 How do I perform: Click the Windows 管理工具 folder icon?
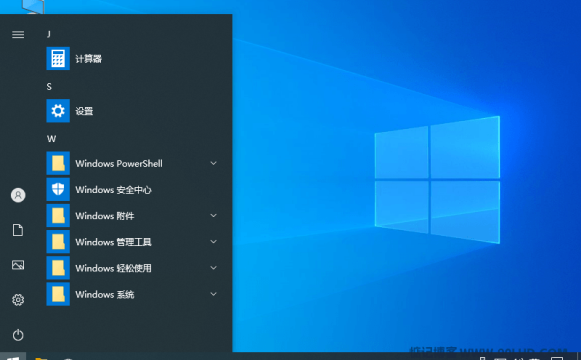point(58,242)
